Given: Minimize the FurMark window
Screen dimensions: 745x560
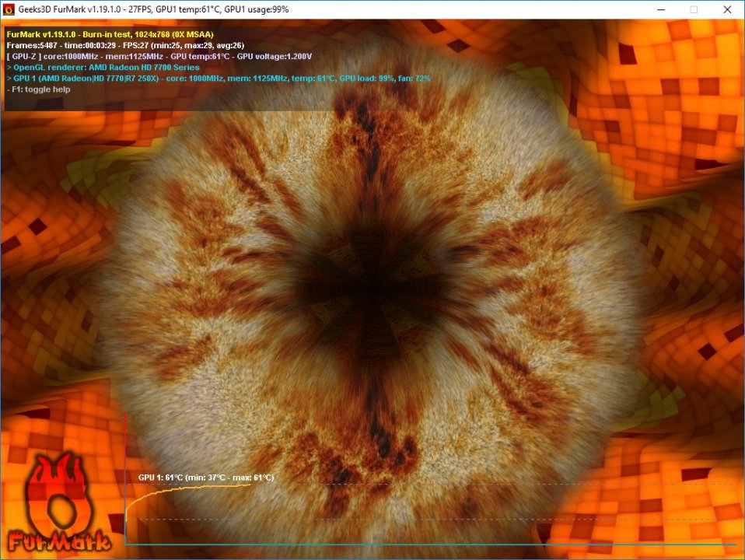Looking at the screenshot, I should 661,9.
